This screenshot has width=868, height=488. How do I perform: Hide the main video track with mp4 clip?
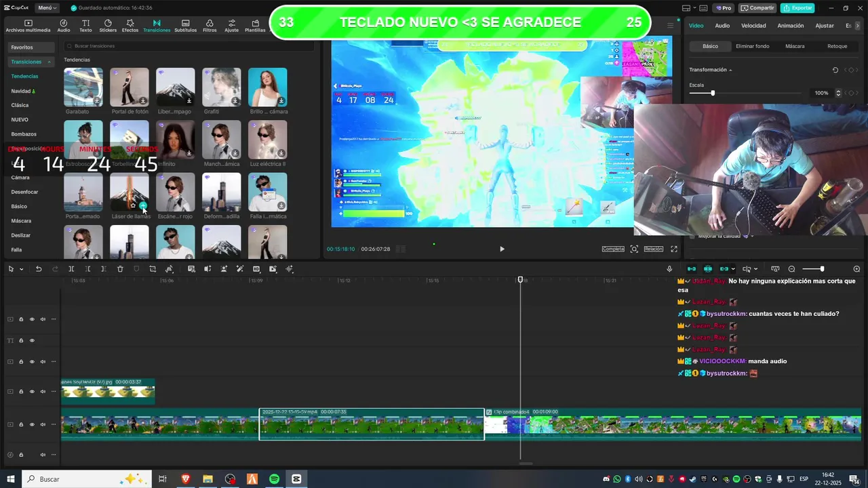click(32, 424)
